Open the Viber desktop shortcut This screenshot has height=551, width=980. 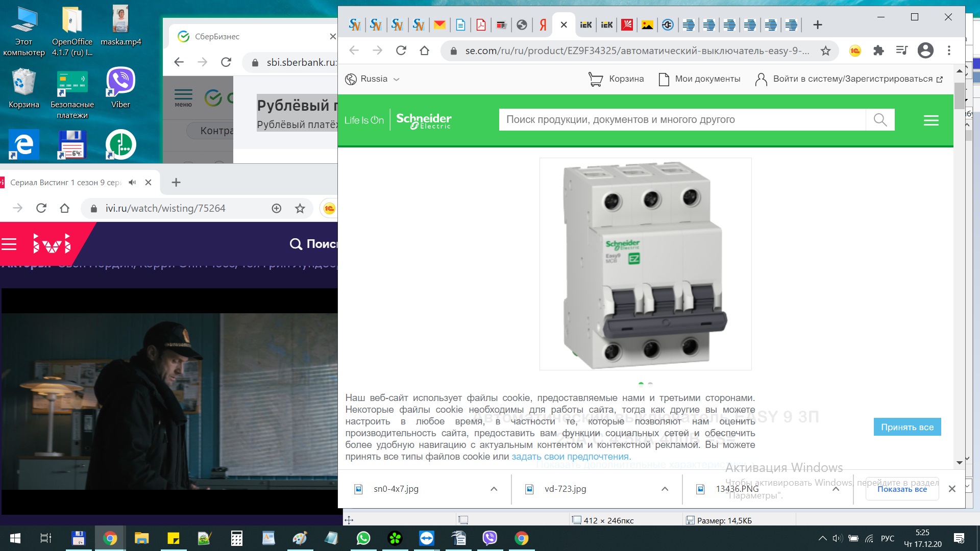point(120,88)
